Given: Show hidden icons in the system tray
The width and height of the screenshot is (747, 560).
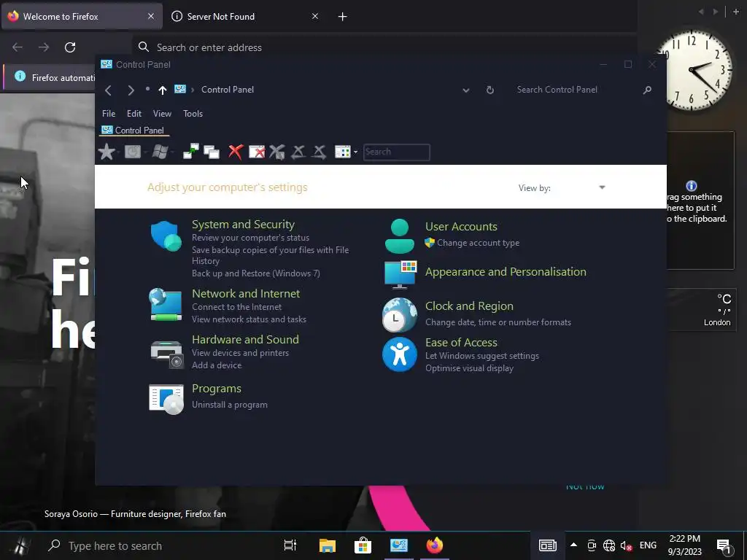Looking at the screenshot, I should coord(574,545).
